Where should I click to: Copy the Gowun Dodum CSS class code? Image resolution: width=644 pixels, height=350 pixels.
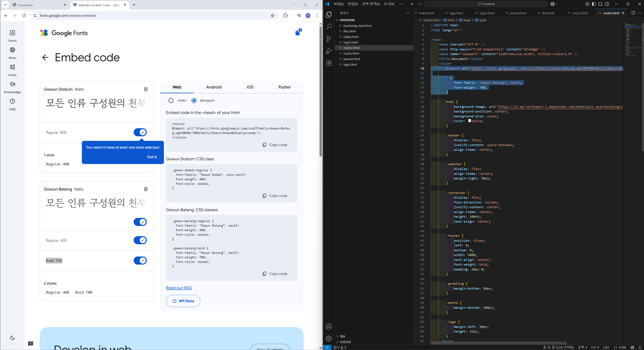[x=275, y=196]
